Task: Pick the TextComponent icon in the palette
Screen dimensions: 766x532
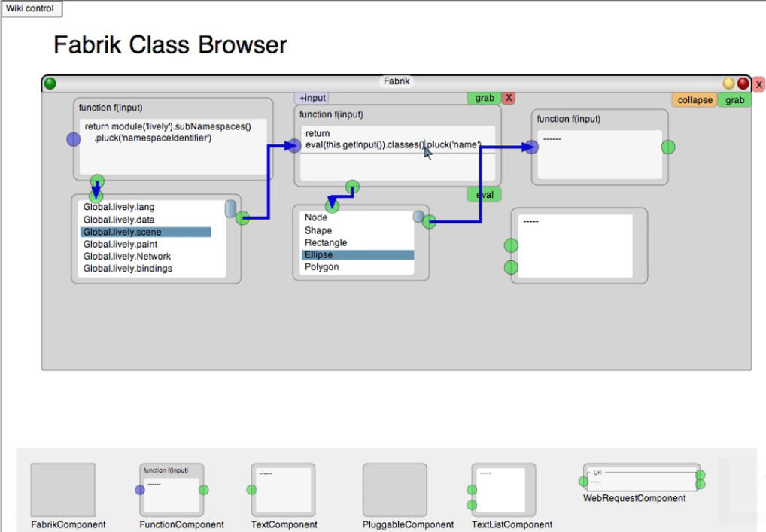Action: (x=283, y=490)
